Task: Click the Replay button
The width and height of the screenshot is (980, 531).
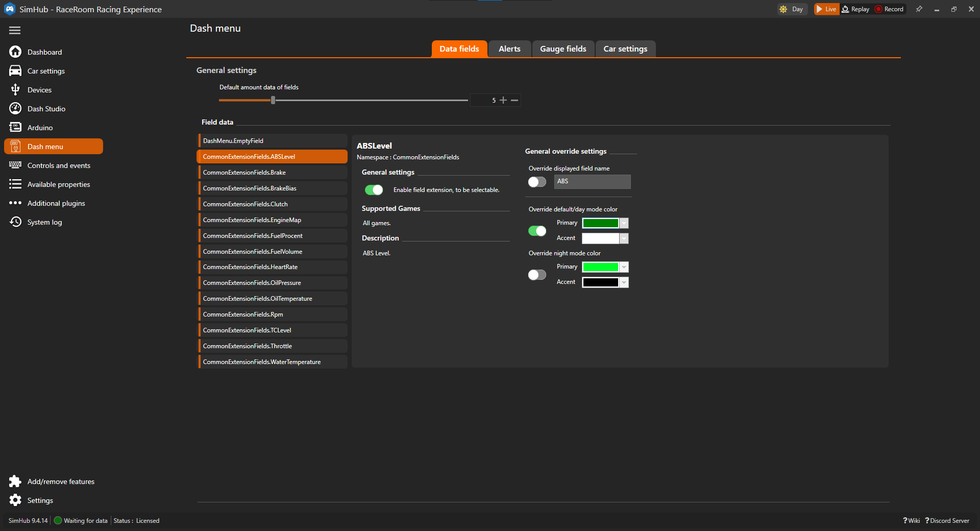Action: [855, 9]
